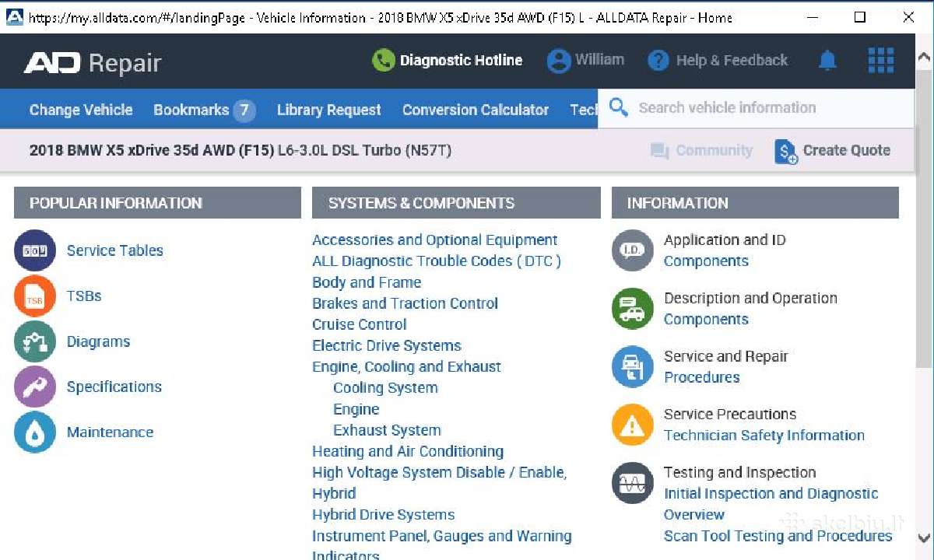
Task: Click the Testing and Inspection waveform icon
Action: point(633,483)
